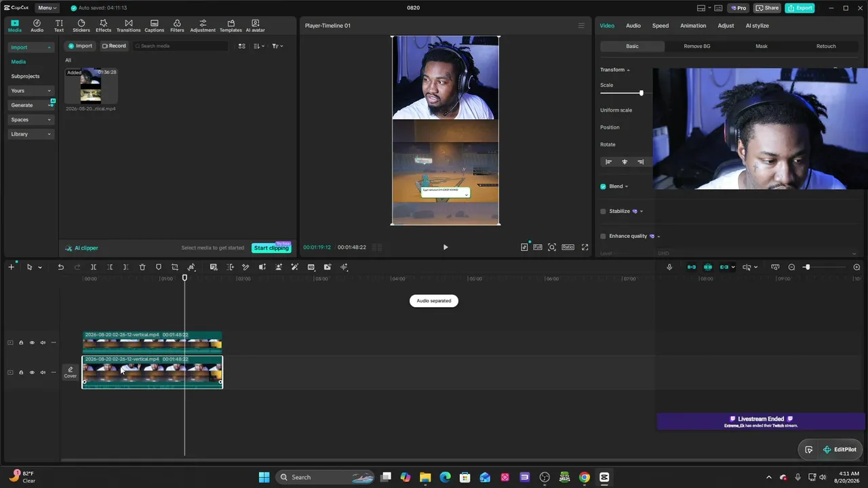Image resolution: width=868 pixels, height=488 pixels.
Task: Click the Cover button on the timeline
Action: [x=71, y=373]
